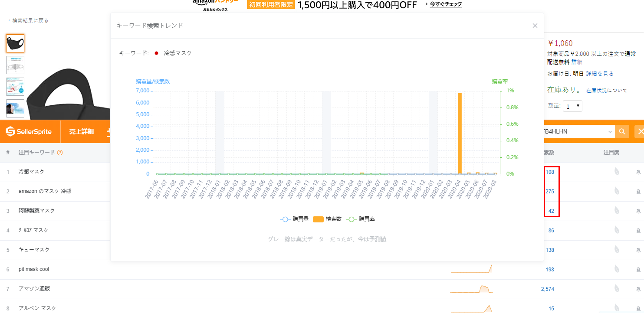Open Amazon icon for 阿蘇製薬マスク
Image resolution: width=644 pixels, height=313 pixels.
(x=638, y=211)
